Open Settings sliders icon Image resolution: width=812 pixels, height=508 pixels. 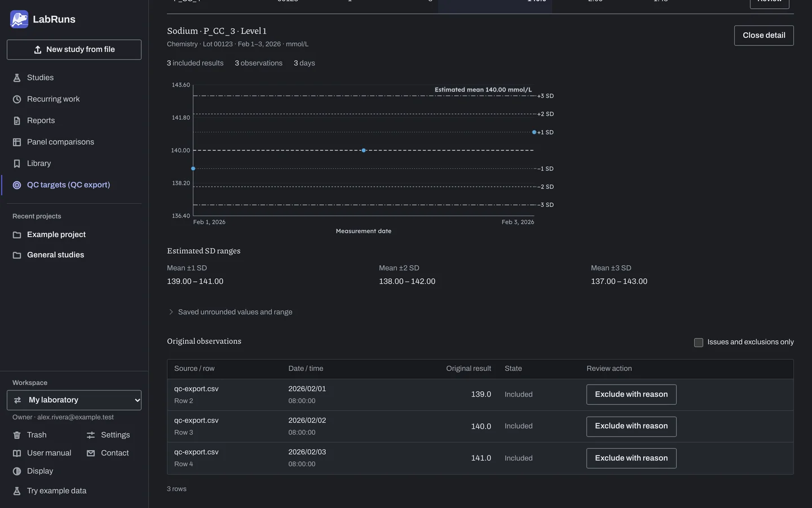91,435
